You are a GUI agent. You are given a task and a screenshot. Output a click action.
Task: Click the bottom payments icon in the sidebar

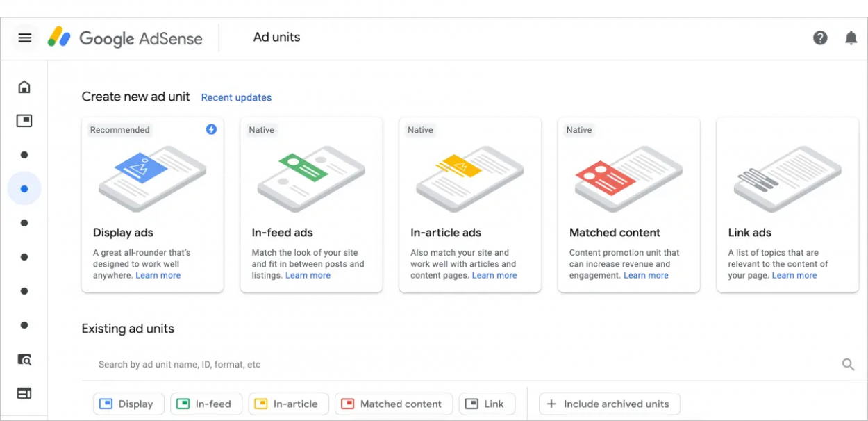(24, 393)
